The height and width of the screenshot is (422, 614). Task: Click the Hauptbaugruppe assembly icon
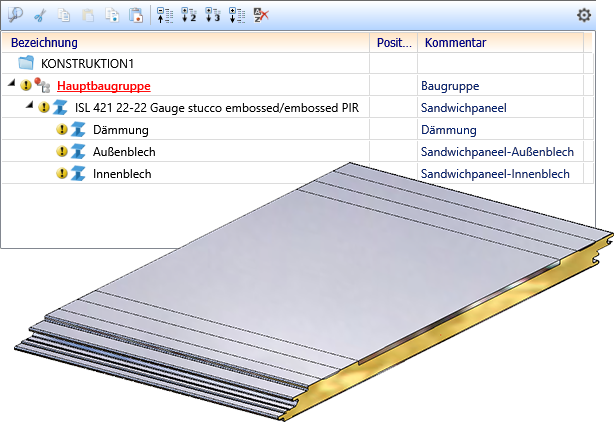(x=42, y=85)
